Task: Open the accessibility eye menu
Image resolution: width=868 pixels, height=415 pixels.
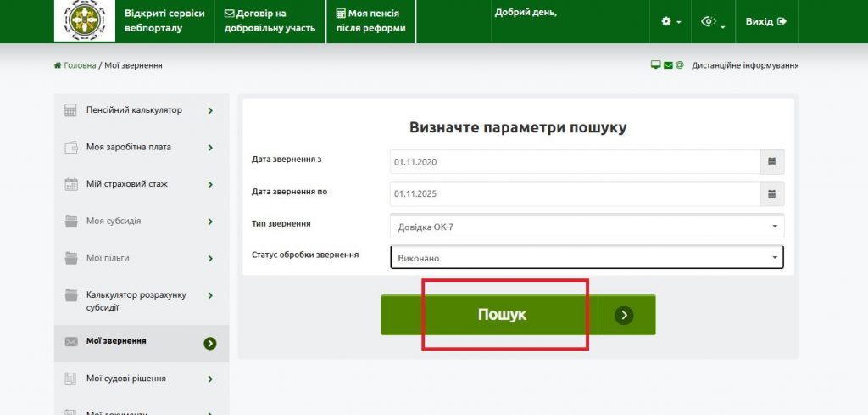Action: [713, 22]
